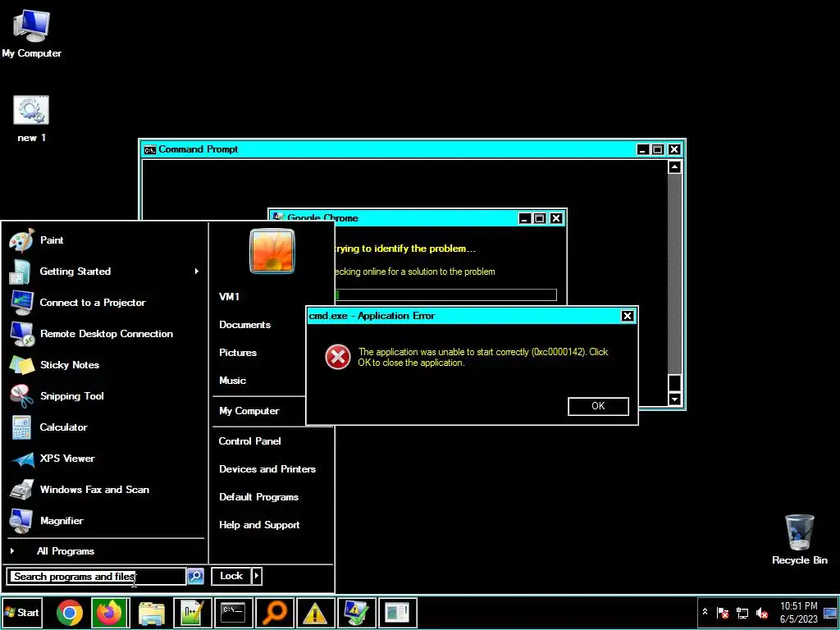Open Paint from the Start menu

106,240
